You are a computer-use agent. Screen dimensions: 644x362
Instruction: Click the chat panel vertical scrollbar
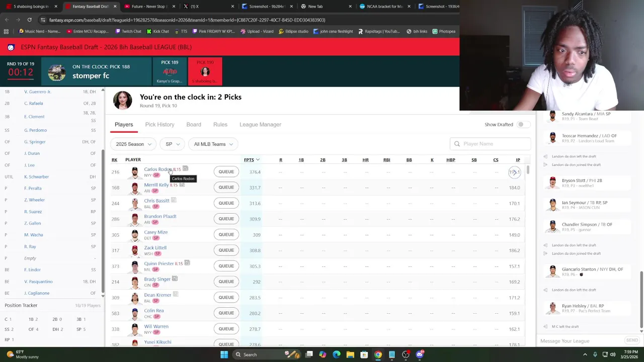point(641,299)
